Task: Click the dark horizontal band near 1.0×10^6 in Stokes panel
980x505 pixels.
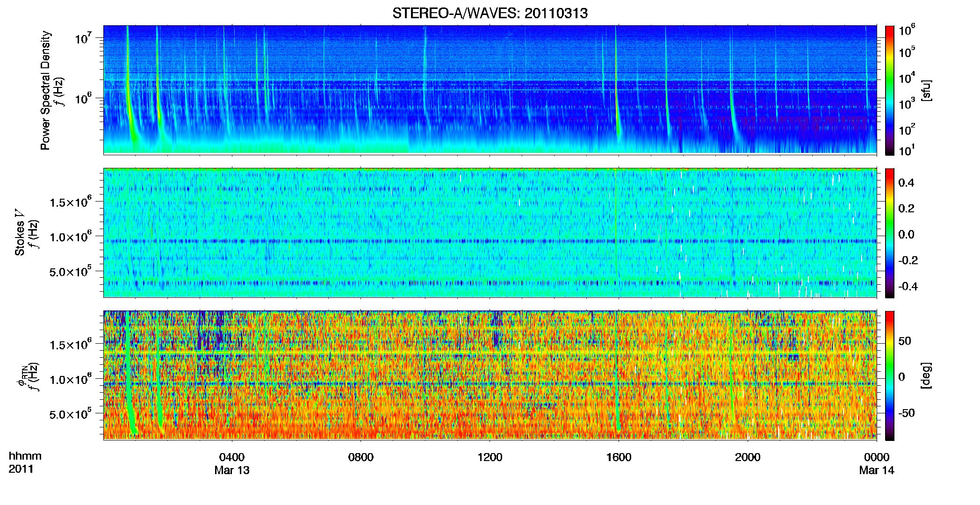Action: [x=490, y=241]
